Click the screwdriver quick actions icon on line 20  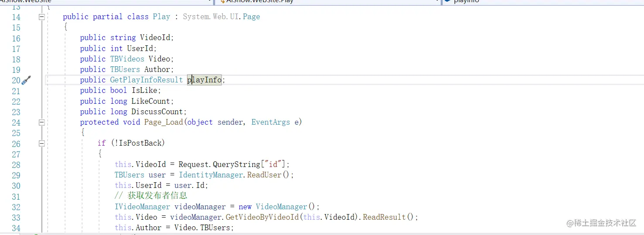[x=26, y=80]
